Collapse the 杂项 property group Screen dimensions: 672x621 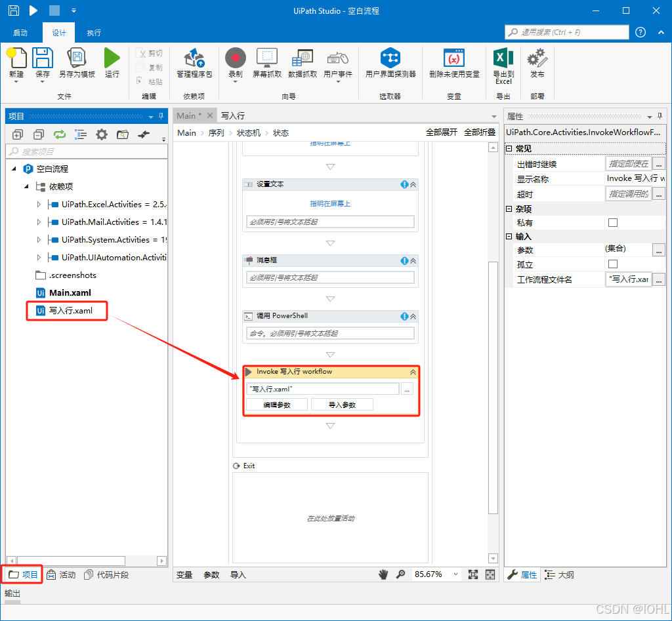(x=509, y=209)
